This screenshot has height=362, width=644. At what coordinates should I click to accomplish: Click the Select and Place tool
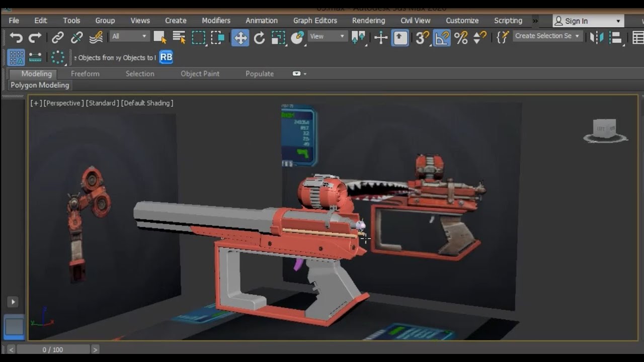point(297,37)
